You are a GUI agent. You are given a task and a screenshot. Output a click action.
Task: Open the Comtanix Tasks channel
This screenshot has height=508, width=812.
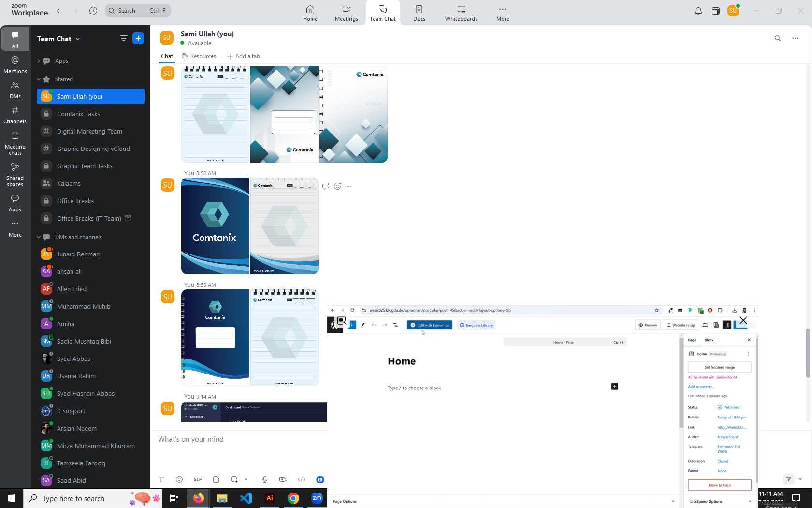pyautogui.click(x=90, y=114)
